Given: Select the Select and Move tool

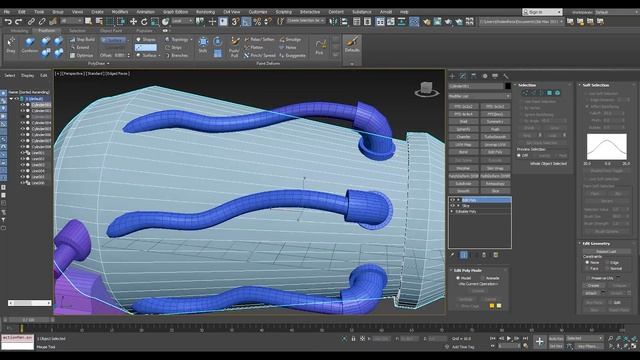Looking at the screenshot, I should tap(133, 22).
